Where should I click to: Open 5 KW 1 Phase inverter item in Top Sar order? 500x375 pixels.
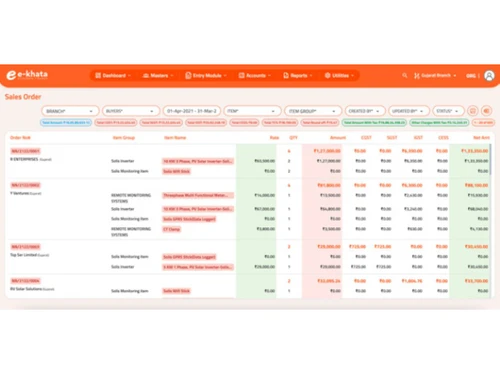tap(198, 267)
